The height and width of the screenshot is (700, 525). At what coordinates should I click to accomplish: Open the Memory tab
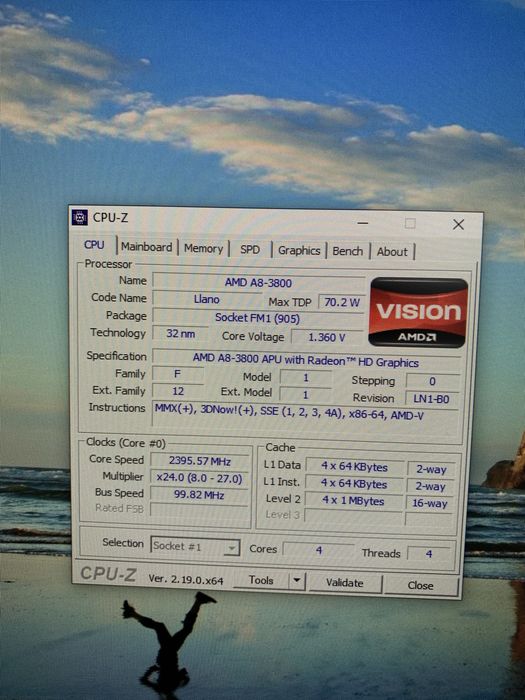point(204,249)
